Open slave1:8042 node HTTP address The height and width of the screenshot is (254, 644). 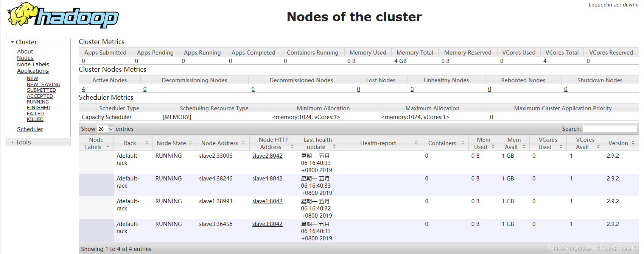tap(267, 201)
